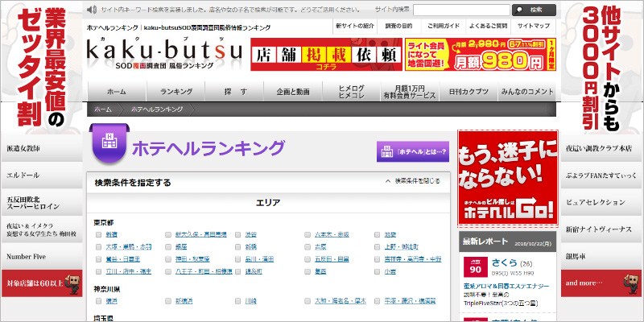This screenshot has height=322, width=644.
Task: Click the cardboard mascot beside 'and more'
Action: coord(630,283)
